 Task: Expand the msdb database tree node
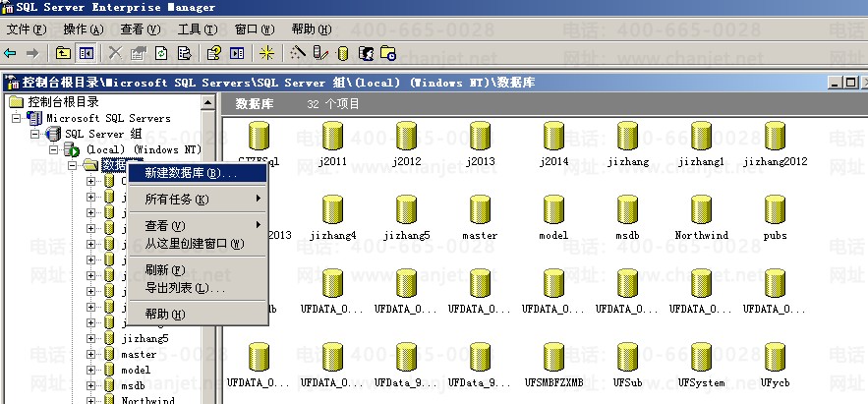pos(91,385)
